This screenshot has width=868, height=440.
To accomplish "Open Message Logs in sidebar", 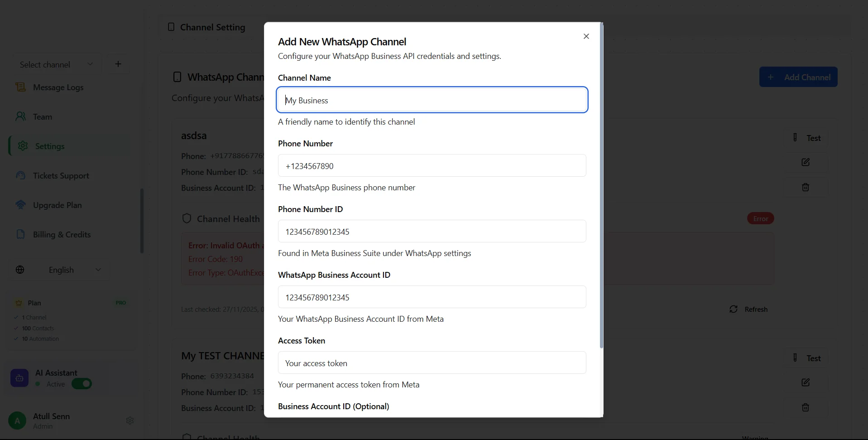I will pyautogui.click(x=58, y=87).
